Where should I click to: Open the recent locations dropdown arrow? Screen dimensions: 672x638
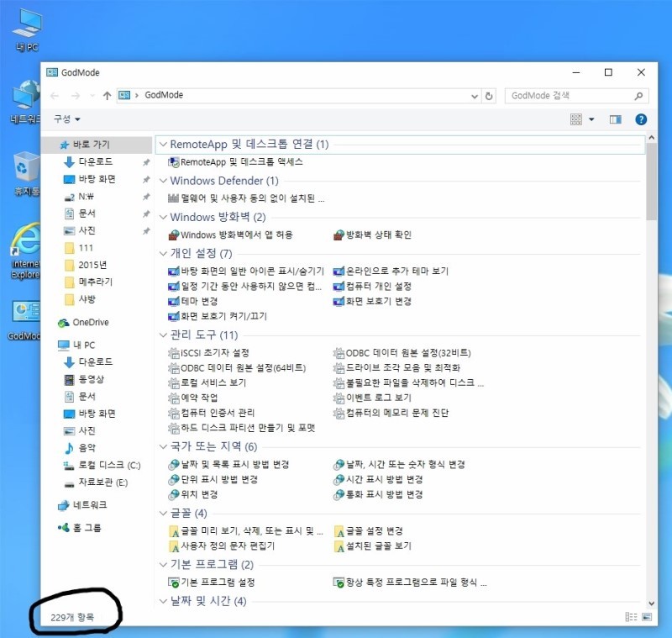click(x=92, y=96)
